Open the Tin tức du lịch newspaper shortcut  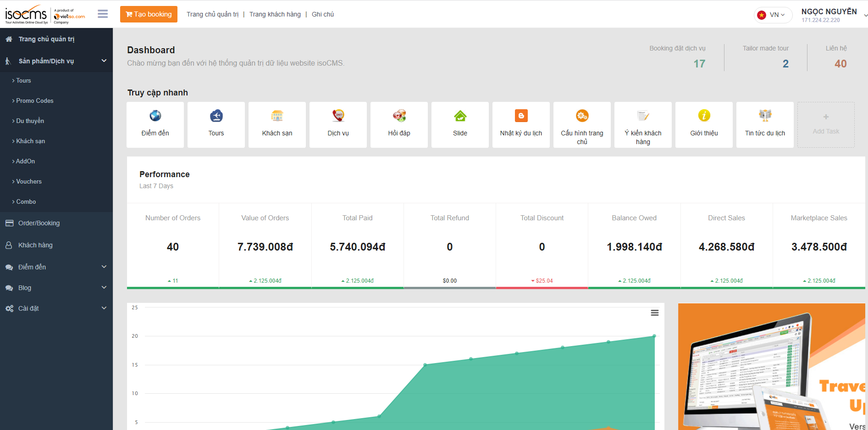pyautogui.click(x=765, y=125)
